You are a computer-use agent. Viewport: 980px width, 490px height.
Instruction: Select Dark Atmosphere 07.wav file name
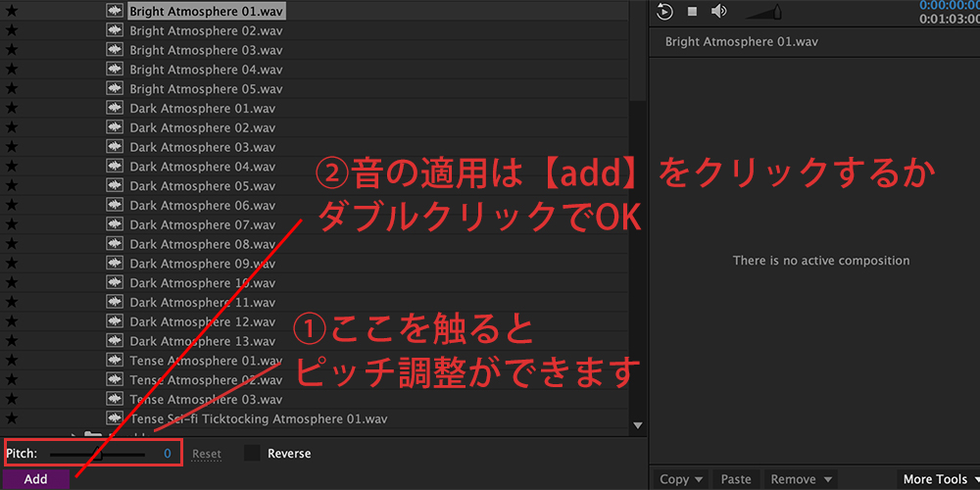tap(203, 223)
